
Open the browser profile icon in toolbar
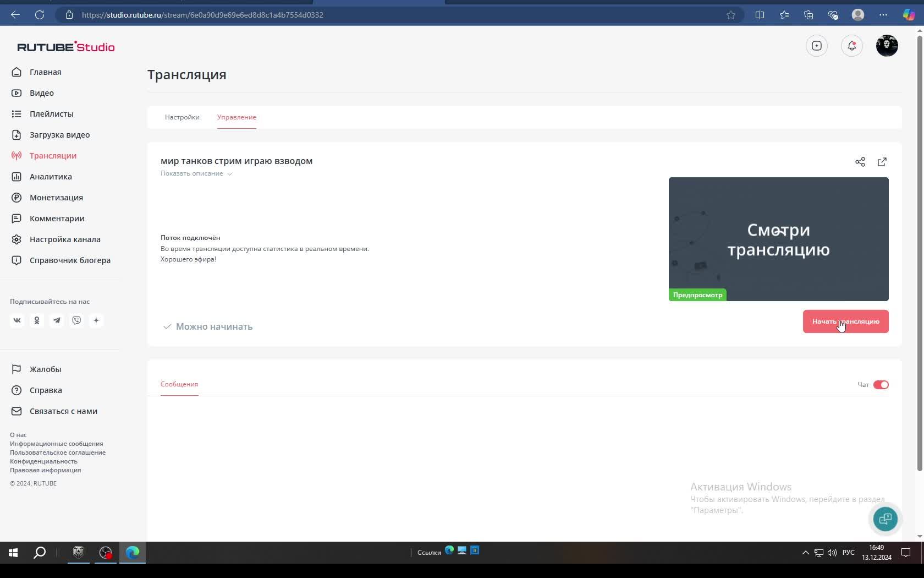[x=858, y=15]
